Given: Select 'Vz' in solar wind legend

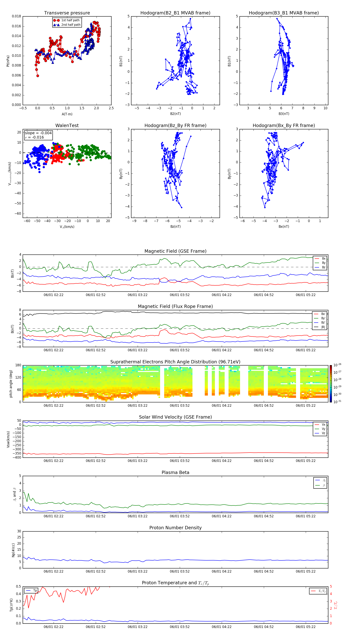Looking at the screenshot, I should [x=320, y=433].
